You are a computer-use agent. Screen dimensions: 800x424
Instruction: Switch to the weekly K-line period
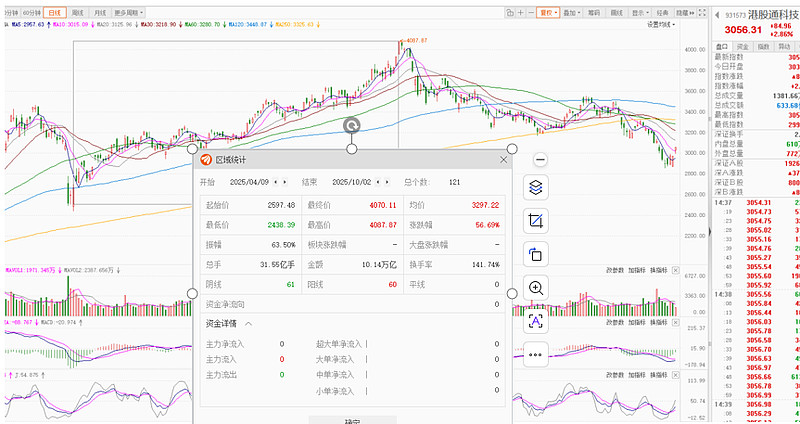[x=78, y=13]
